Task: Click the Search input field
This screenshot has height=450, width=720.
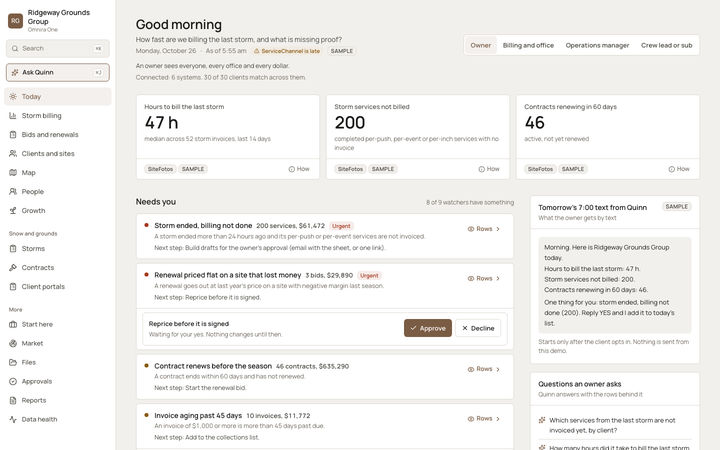Action: click(58, 48)
